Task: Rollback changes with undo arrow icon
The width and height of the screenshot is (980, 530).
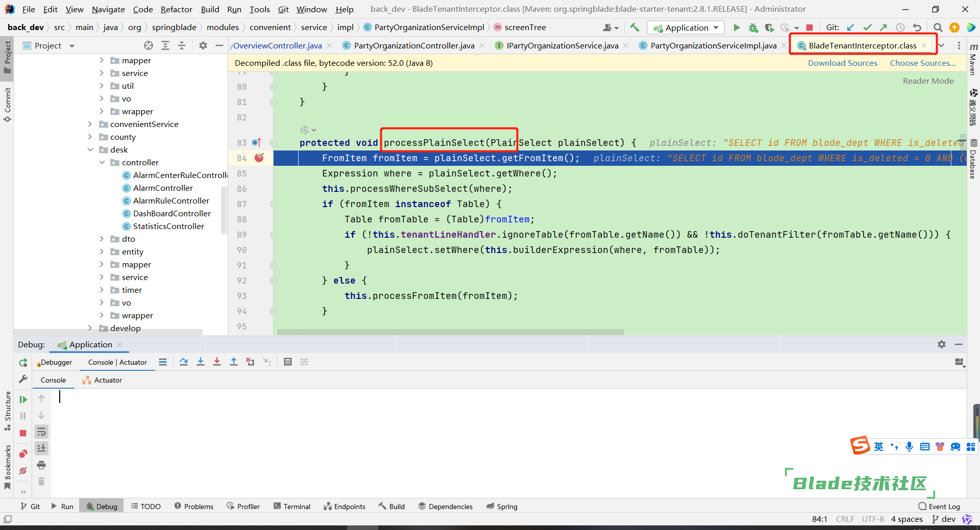Action: 917,28
